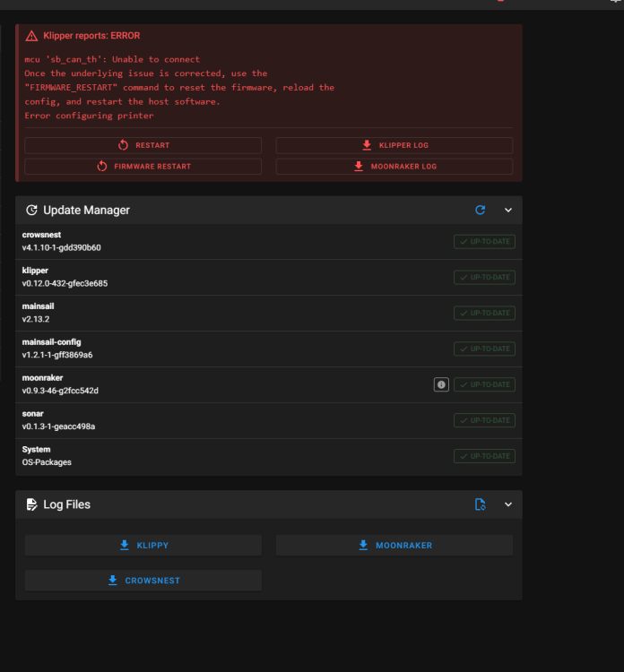Click klipper version v0.12.0-432-gfec3e685
Screen dimensions: 624x672
pos(65,283)
